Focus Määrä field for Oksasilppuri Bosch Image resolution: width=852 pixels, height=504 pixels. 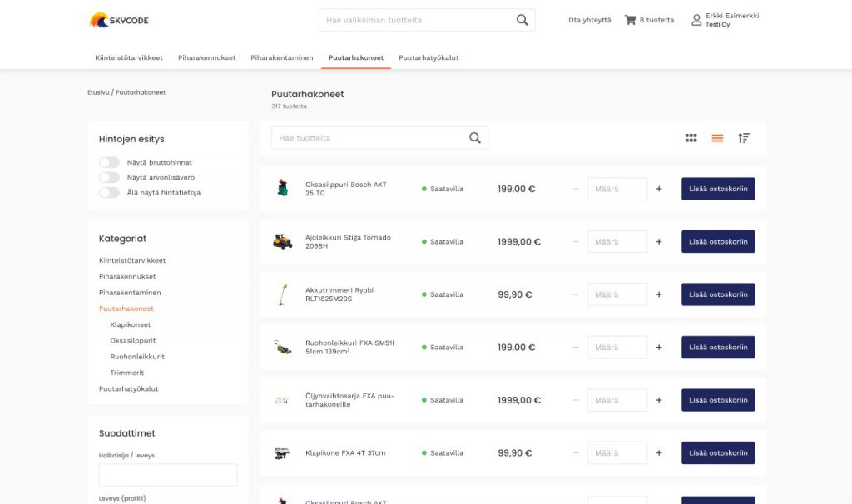tap(617, 189)
